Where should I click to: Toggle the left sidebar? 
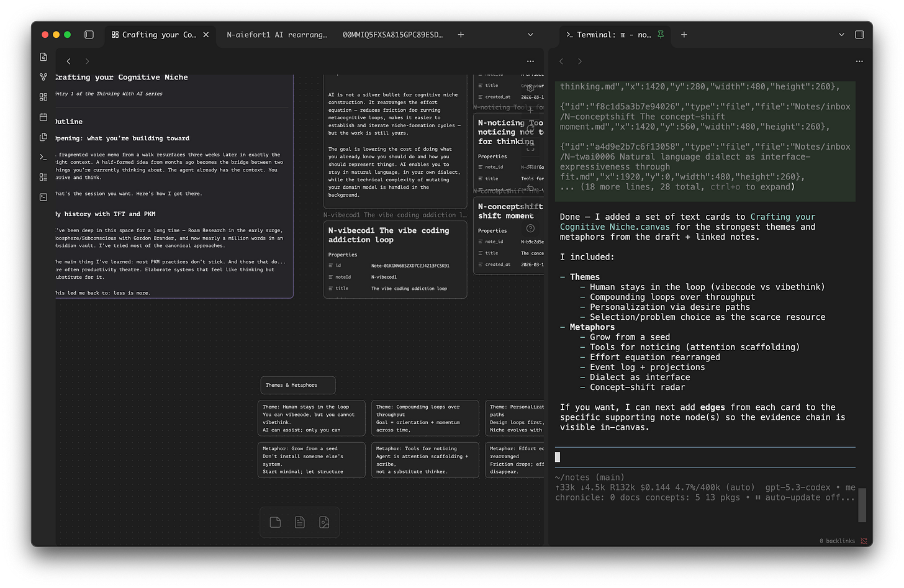click(89, 35)
